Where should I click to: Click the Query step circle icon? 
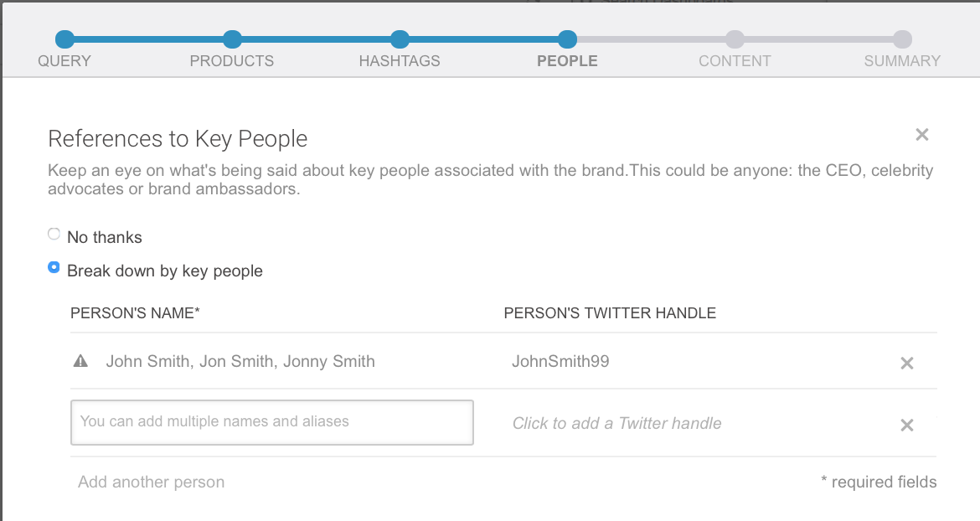64,39
